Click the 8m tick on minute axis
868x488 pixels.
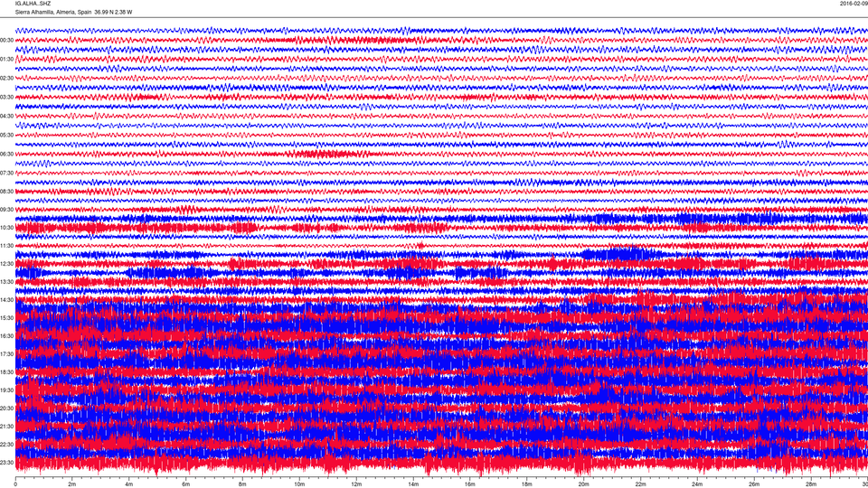pos(242,484)
